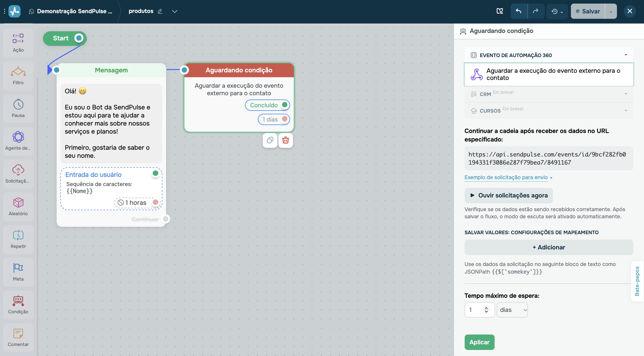Click the Entrada do usuário section title
This screenshot has height=356, width=644.
pyautogui.click(x=93, y=174)
